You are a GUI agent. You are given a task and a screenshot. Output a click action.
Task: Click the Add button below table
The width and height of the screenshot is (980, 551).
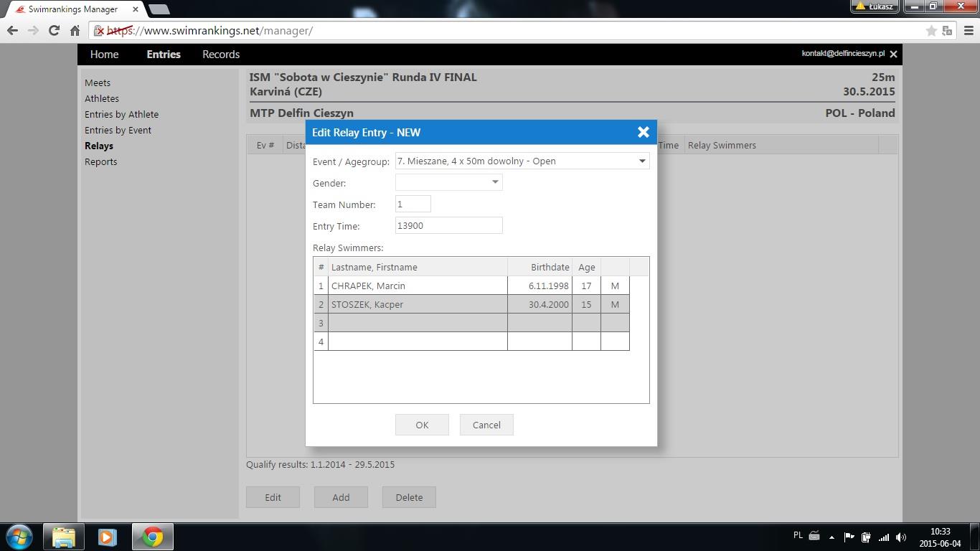pos(341,497)
